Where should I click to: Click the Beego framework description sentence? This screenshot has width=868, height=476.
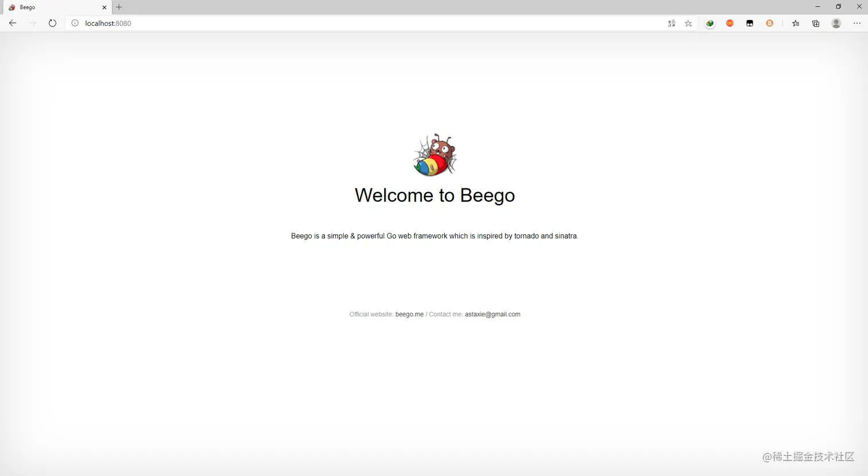pyautogui.click(x=435, y=236)
